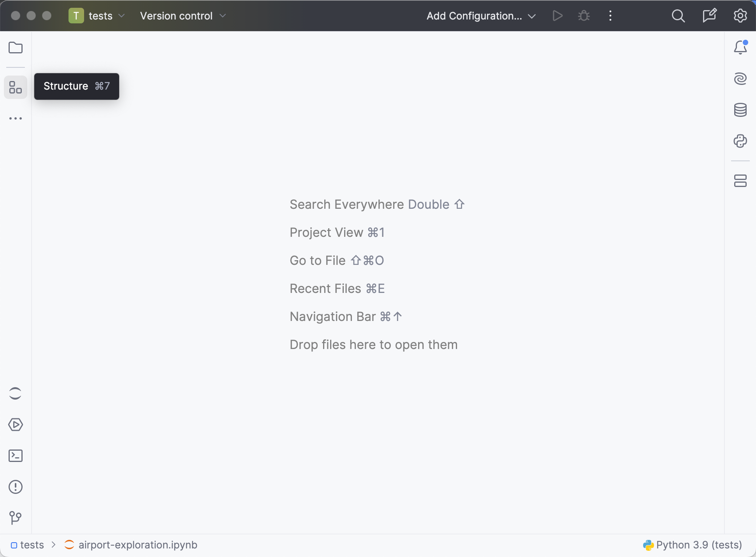
Task: Open the AI Assistant spiral icon
Action: tap(740, 79)
